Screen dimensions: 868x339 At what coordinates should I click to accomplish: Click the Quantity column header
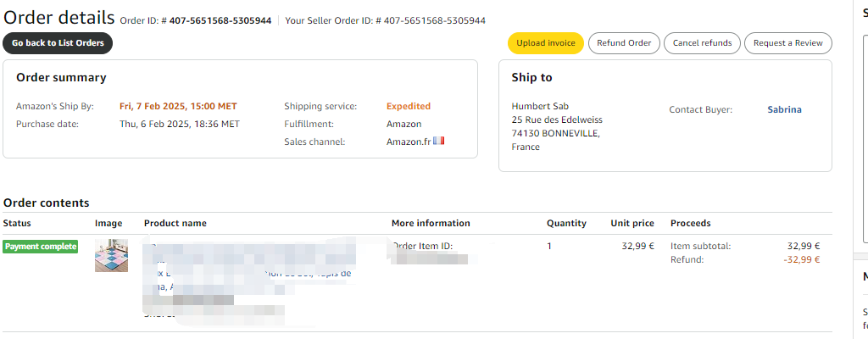point(566,224)
